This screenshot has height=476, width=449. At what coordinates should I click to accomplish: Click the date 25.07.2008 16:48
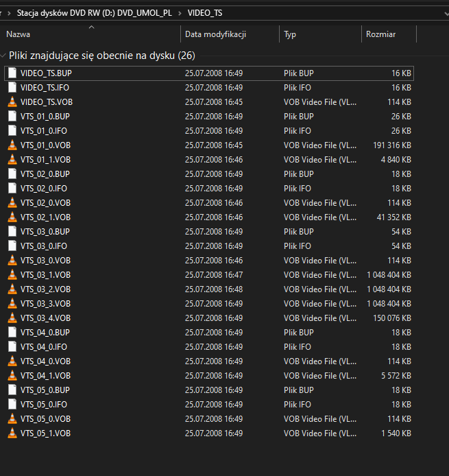tap(214, 289)
